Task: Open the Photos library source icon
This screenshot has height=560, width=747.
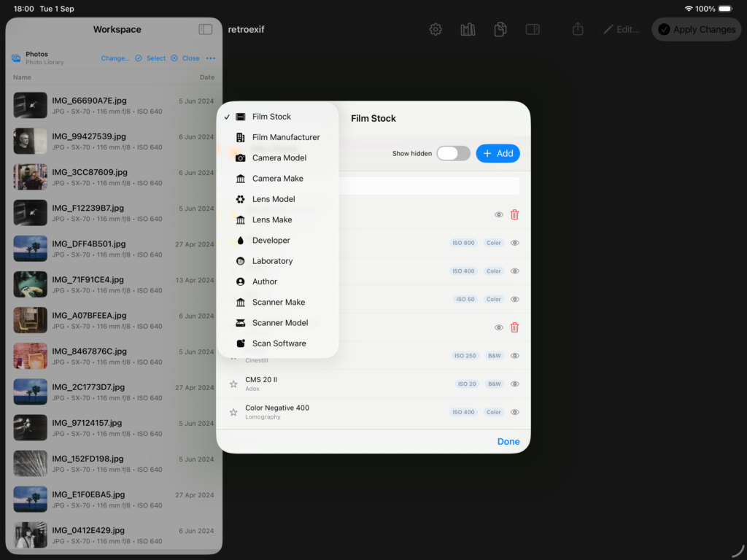Action: click(x=16, y=58)
